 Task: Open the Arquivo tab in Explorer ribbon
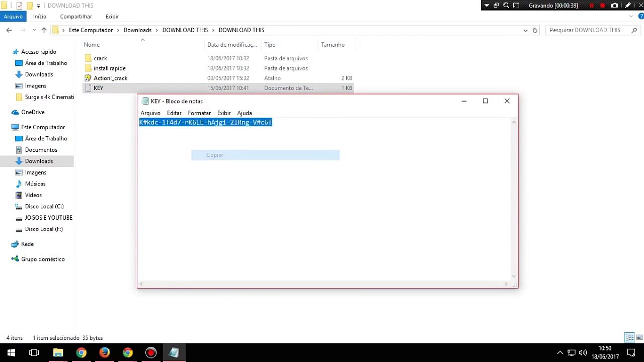[13, 17]
